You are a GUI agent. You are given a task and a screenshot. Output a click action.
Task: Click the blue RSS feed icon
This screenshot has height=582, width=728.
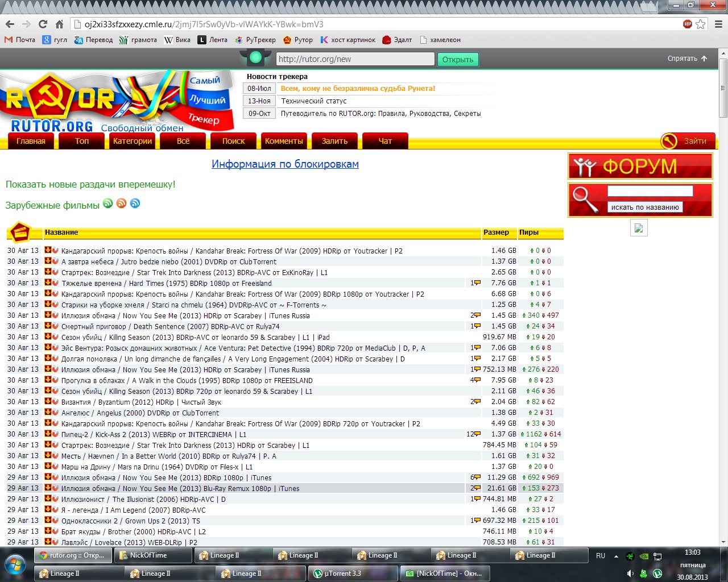click(x=135, y=203)
